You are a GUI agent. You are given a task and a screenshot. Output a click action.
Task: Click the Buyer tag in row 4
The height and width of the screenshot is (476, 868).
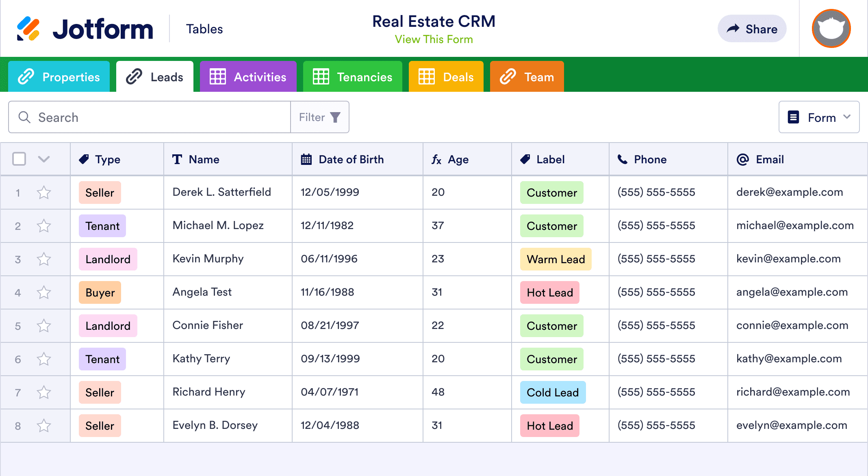click(x=100, y=292)
